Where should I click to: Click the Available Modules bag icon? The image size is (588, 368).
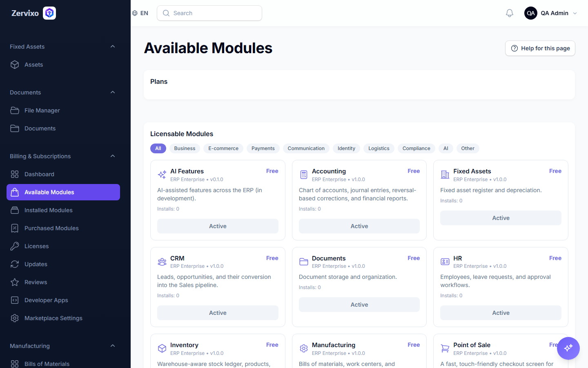point(15,192)
